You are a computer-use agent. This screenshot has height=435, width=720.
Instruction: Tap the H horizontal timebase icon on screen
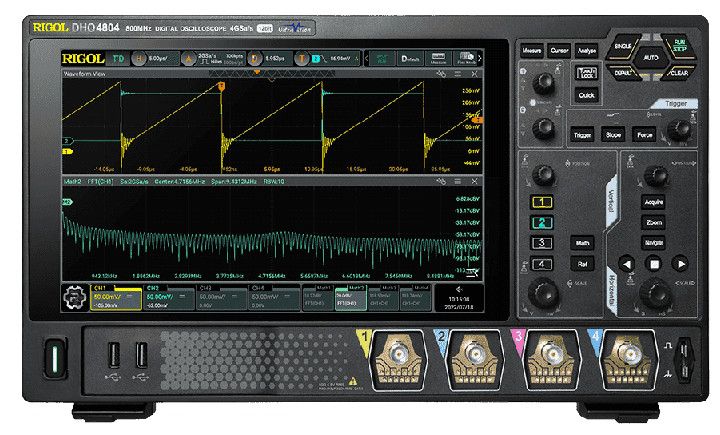[140, 58]
